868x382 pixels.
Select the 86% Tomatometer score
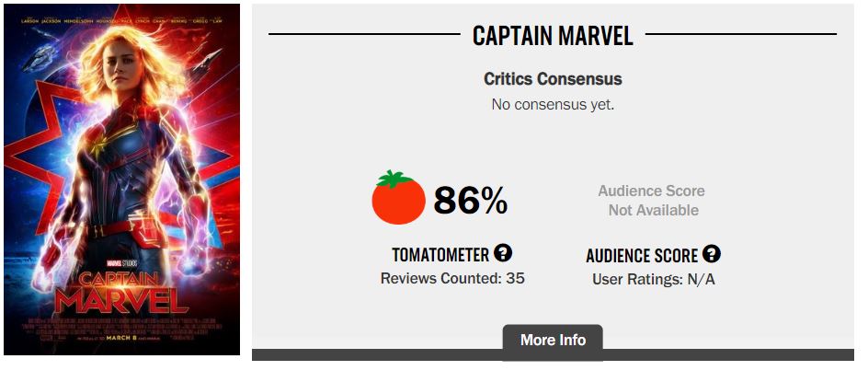[470, 200]
